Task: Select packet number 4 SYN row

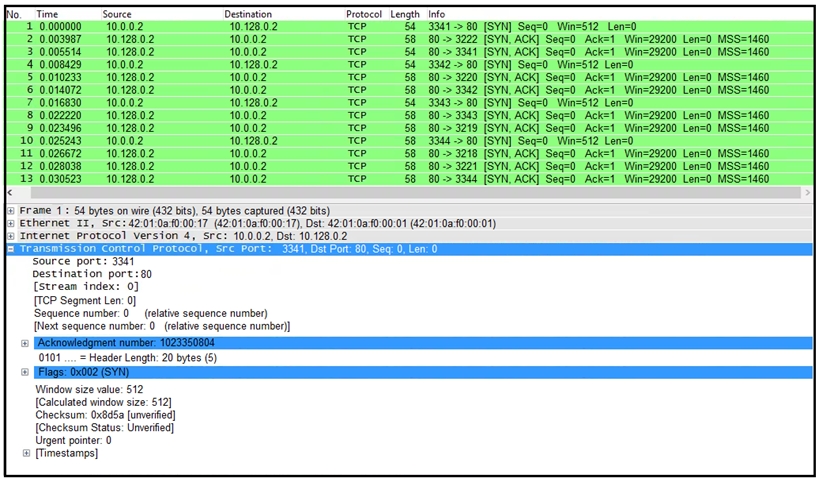Action: pos(409,65)
